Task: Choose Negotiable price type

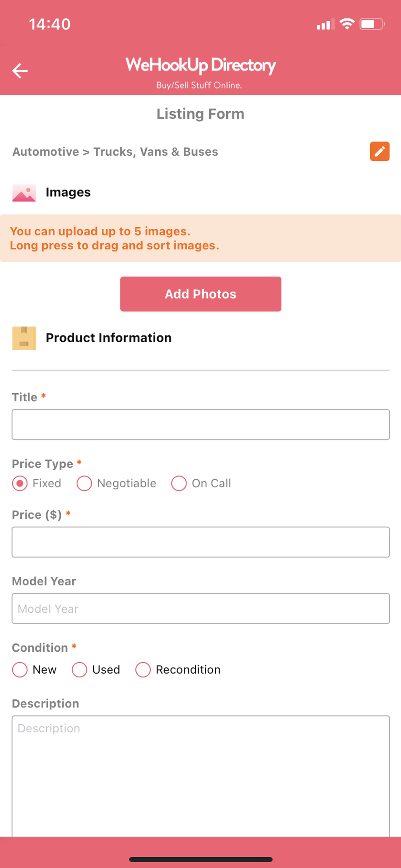Action: [x=116, y=483]
